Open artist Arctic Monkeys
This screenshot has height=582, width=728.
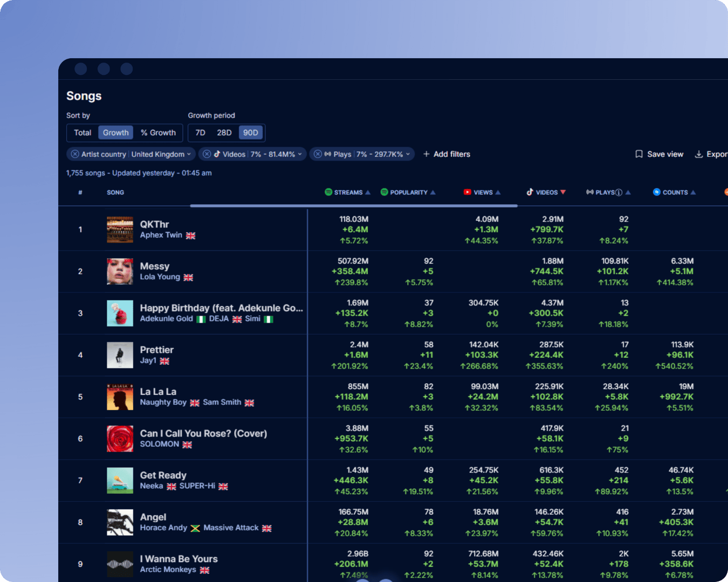tap(168, 570)
